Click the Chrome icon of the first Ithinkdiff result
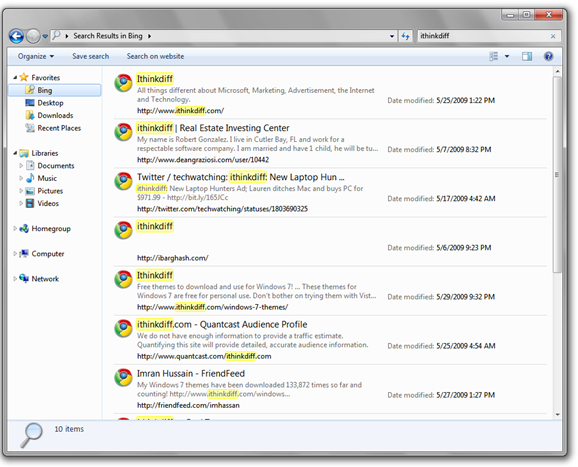The height and width of the screenshot is (467, 578). 123,83
